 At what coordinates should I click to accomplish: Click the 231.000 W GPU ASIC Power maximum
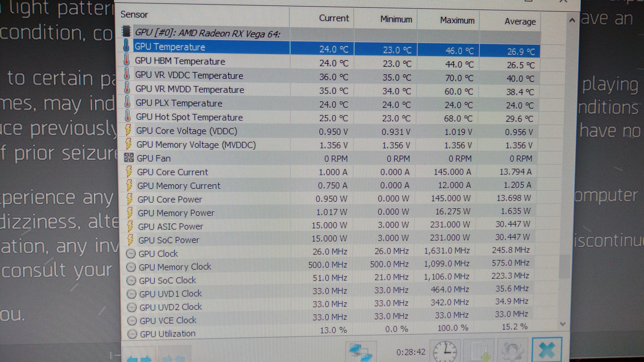click(x=450, y=224)
